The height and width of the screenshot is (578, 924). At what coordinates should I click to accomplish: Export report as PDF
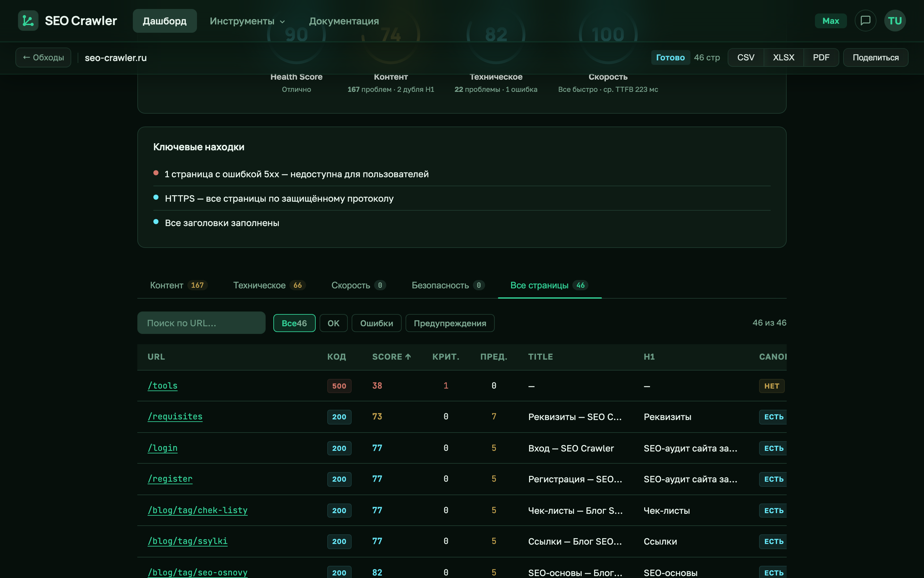point(821,57)
